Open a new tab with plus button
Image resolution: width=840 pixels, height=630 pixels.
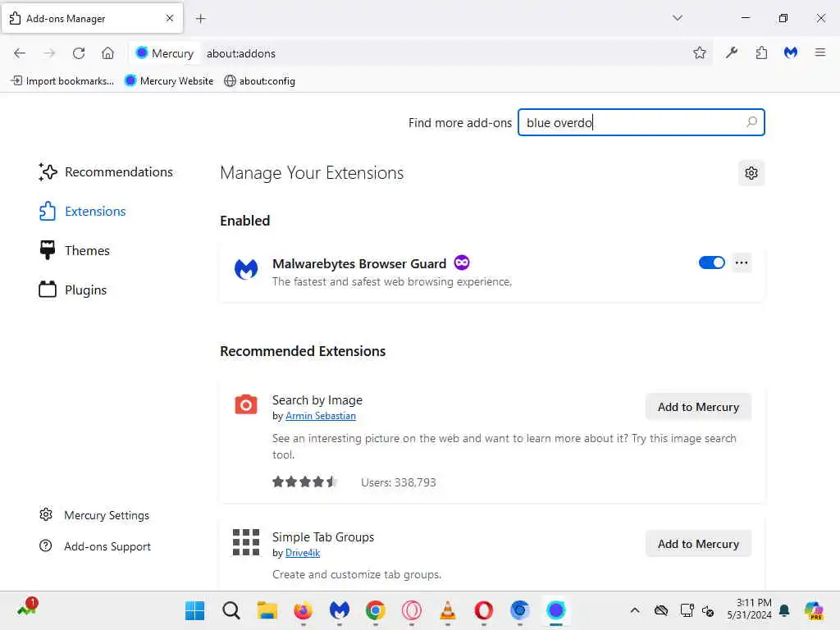point(200,19)
